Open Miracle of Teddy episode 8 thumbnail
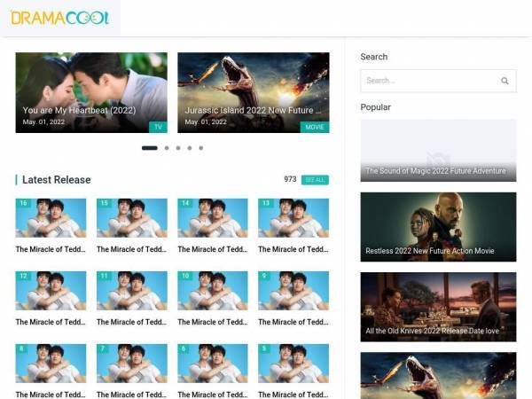Image resolution: width=532 pixels, height=399 pixels. point(51,364)
